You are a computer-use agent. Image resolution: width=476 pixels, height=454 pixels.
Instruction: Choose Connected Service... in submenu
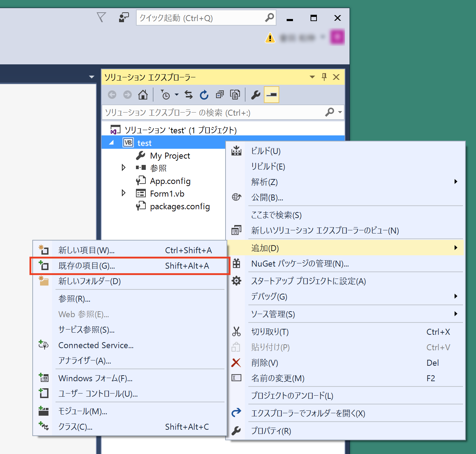130,345
